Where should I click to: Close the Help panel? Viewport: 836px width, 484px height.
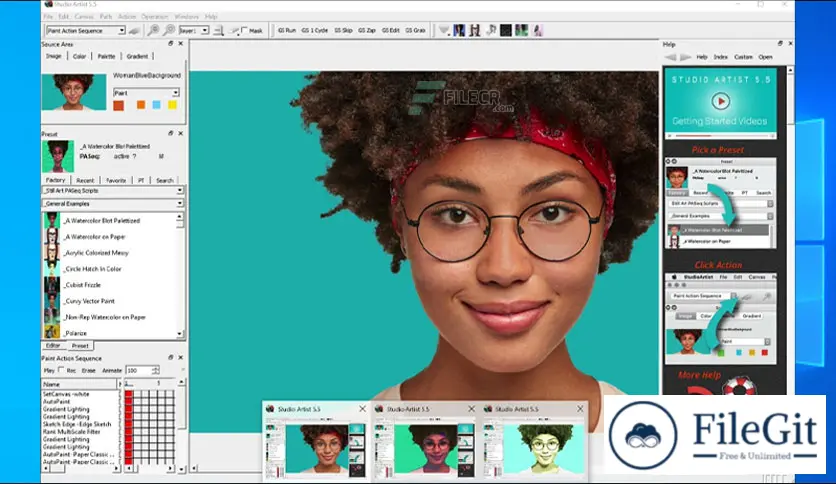pos(790,44)
